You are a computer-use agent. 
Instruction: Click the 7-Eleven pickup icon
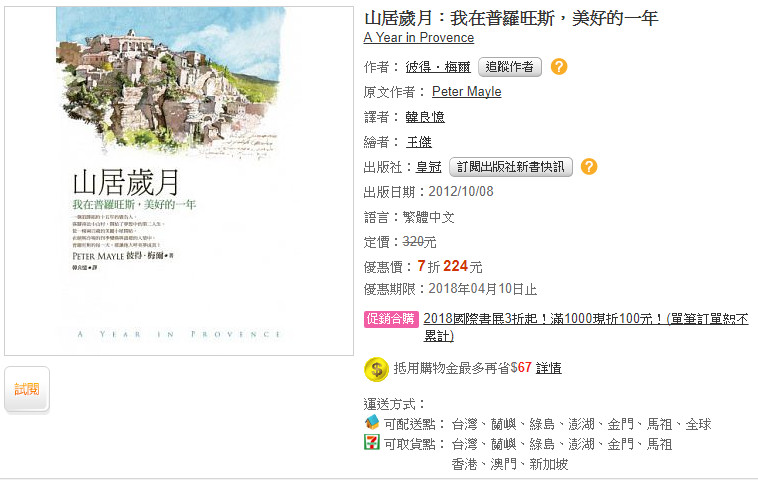click(371, 442)
